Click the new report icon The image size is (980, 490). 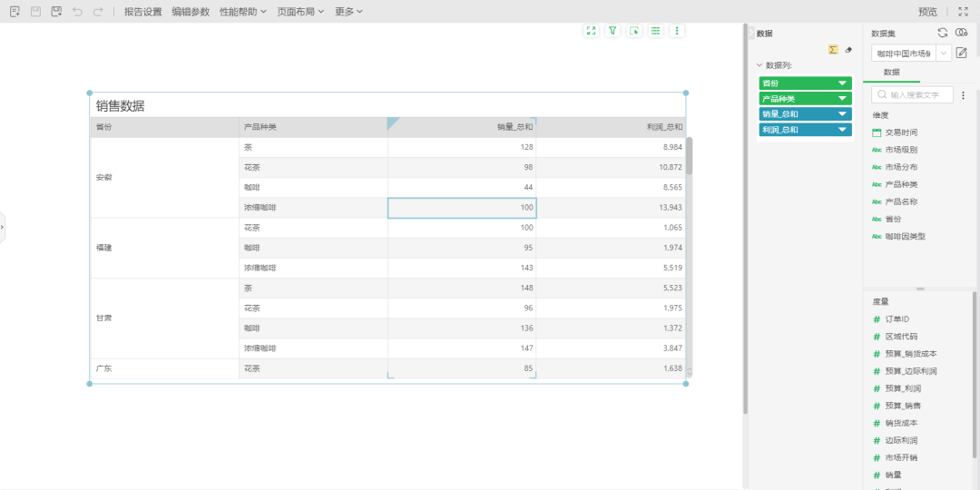click(x=15, y=12)
